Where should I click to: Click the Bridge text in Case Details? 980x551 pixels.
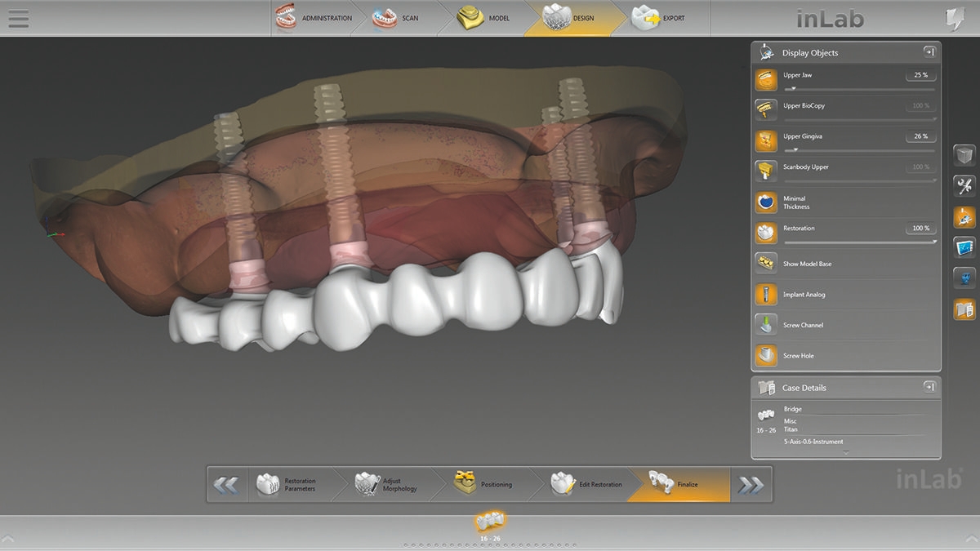click(x=792, y=409)
